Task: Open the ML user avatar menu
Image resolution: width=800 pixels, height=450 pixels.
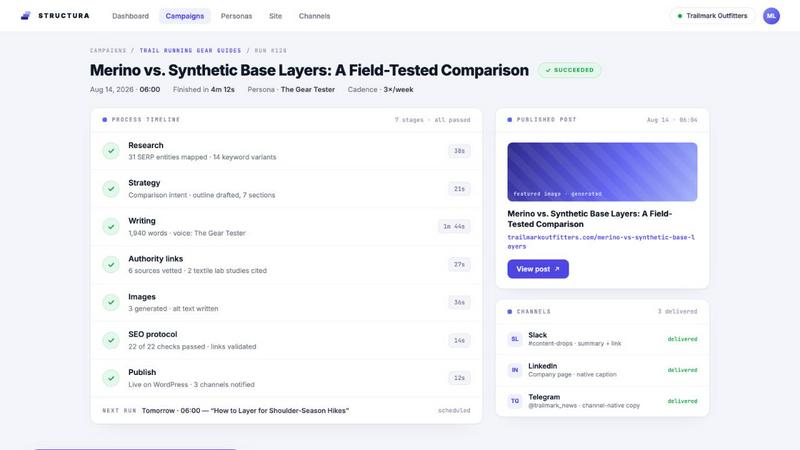Action: tap(771, 16)
